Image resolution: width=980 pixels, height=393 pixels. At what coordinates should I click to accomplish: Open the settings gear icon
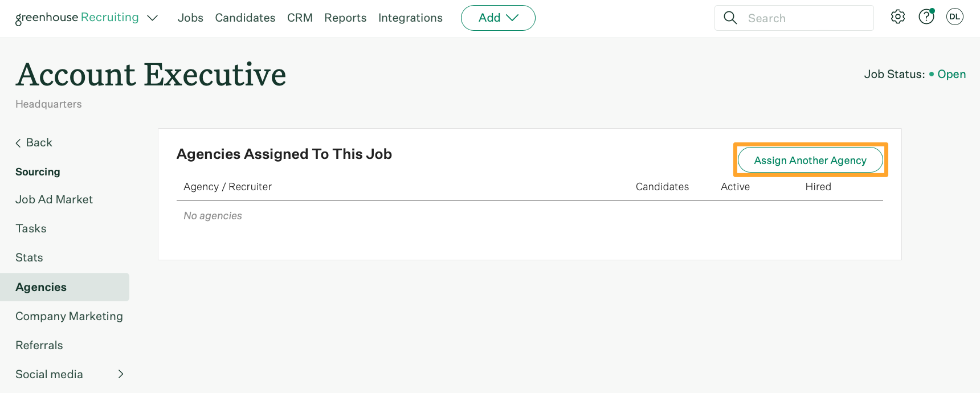click(x=897, y=17)
